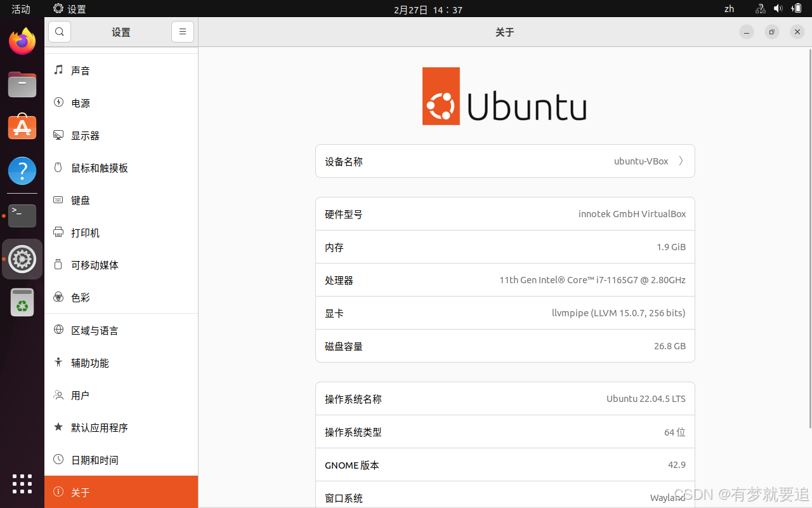The width and height of the screenshot is (812, 508).
Task: Open Ubuntu Software from the dock
Action: pos(22,127)
